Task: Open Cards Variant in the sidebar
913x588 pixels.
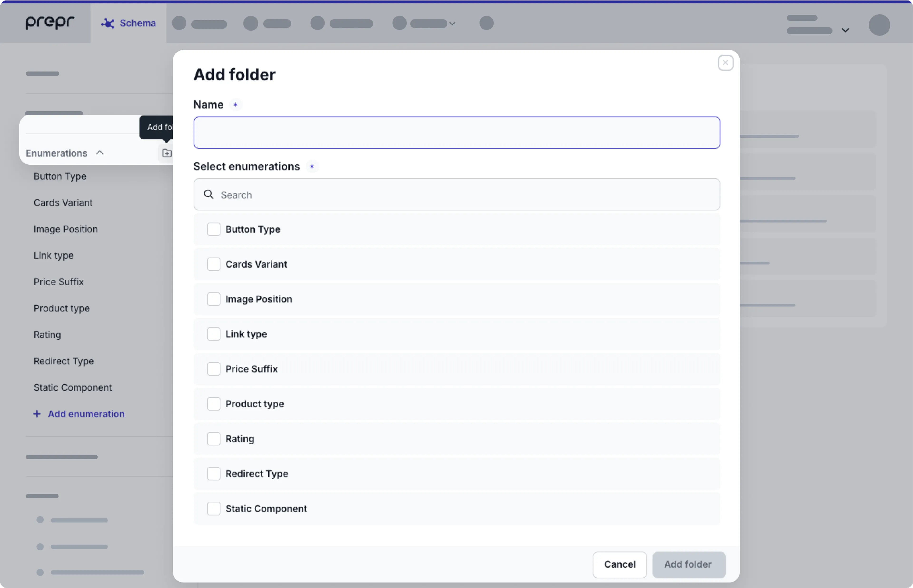Action: click(63, 203)
